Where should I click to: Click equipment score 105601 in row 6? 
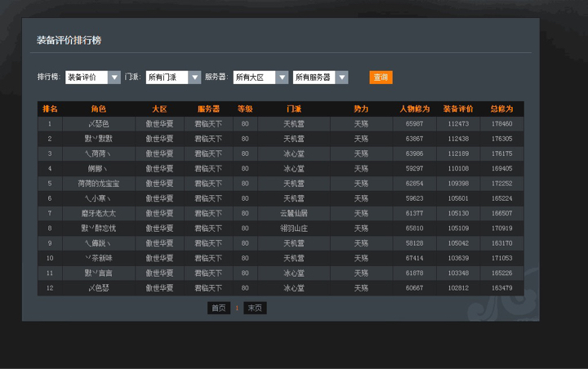[x=458, y=198]
